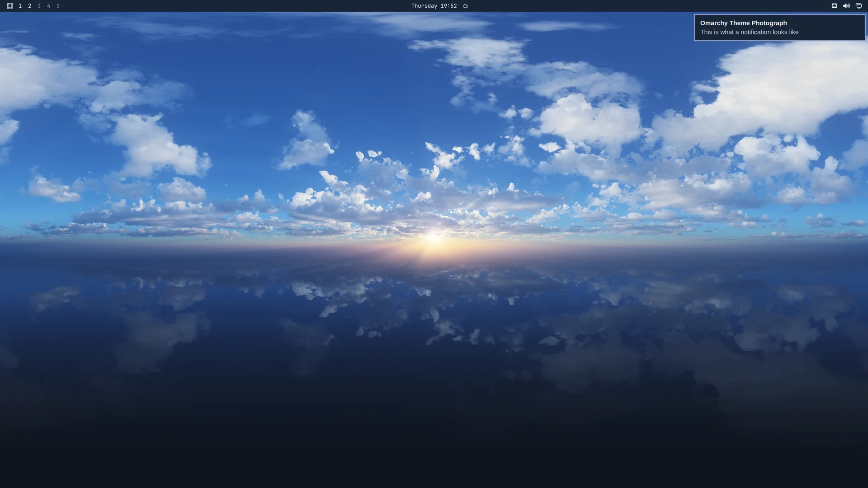
Task: Switch to workspace 5
Action: point(58,6)
